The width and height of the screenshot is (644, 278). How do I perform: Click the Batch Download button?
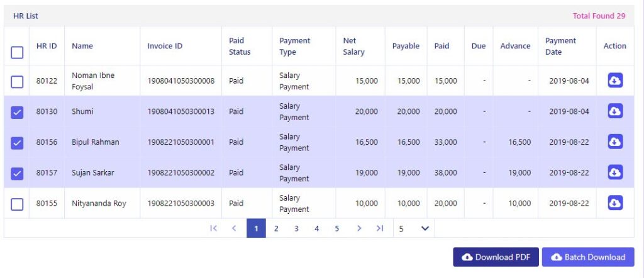588,257
